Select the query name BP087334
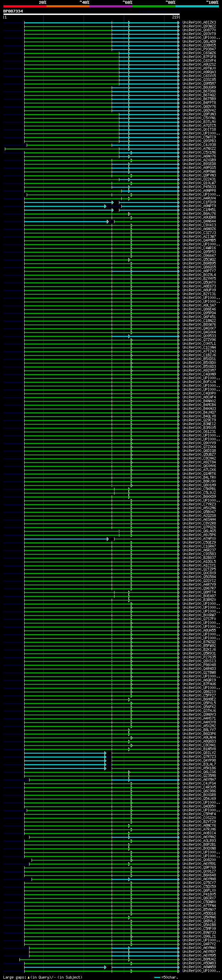The width and height of the screenshot is (222, 980). tap(13, 11)
